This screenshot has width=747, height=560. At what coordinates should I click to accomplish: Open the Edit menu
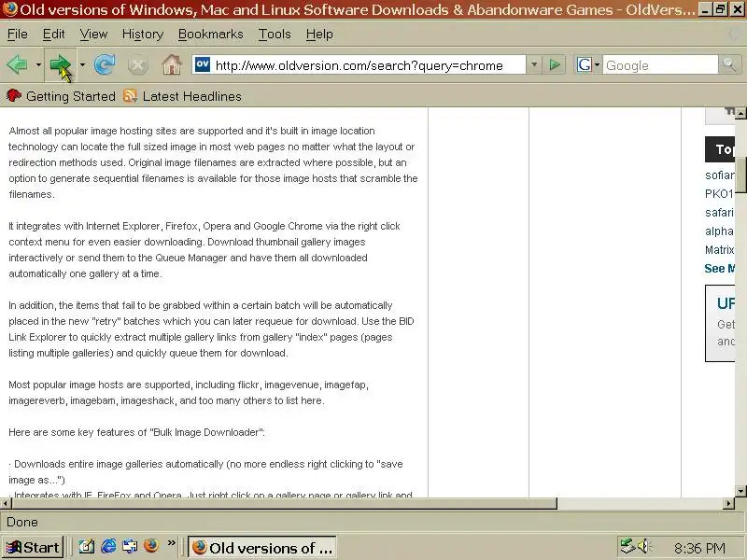point(53,35)
